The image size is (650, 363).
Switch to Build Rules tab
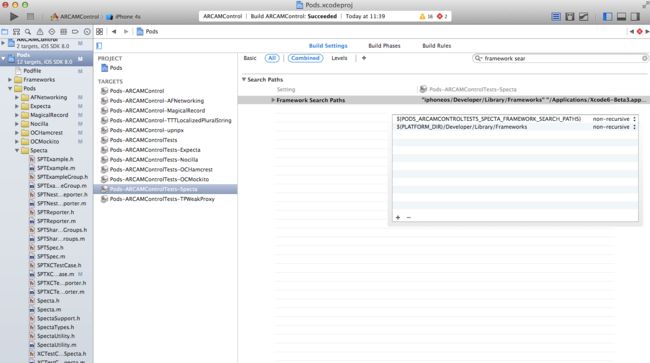click(437, 46)
